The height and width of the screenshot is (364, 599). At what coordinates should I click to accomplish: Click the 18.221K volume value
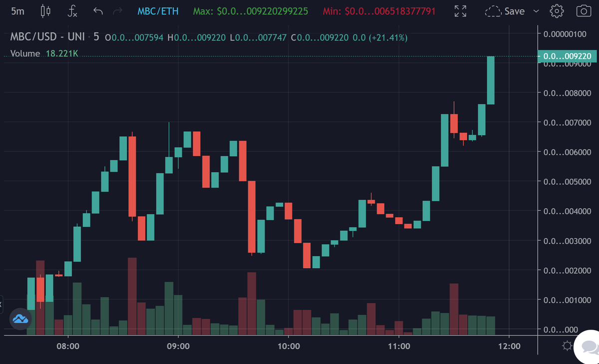coord(62,53)
